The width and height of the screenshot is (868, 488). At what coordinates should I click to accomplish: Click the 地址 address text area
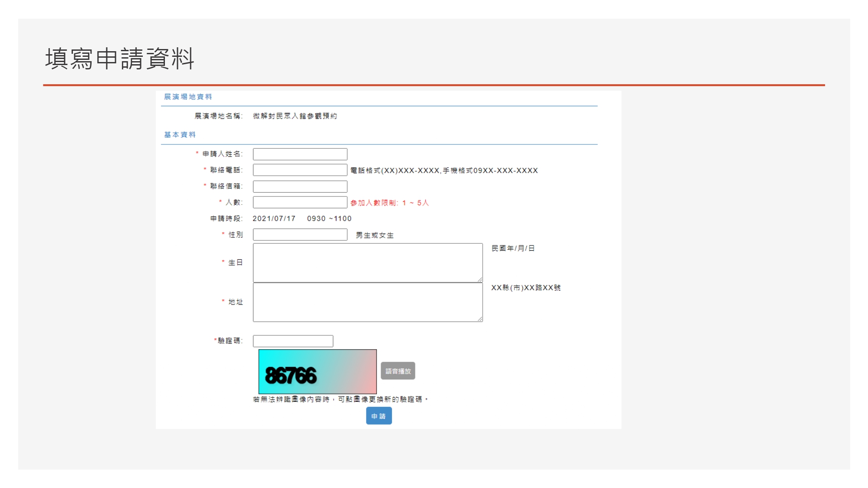point(367,302)
